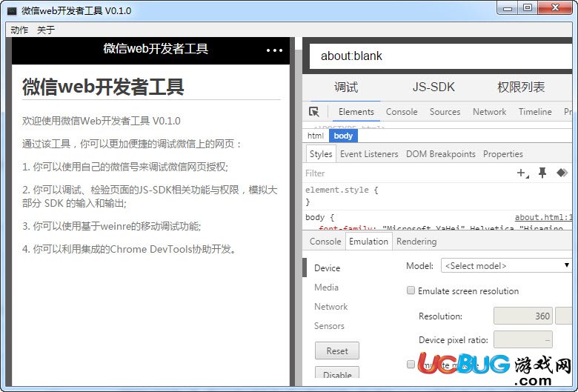The width and height of the screenshot is (578, 392).
Task: Select the body breadcrumb
Action: point(343,136)
